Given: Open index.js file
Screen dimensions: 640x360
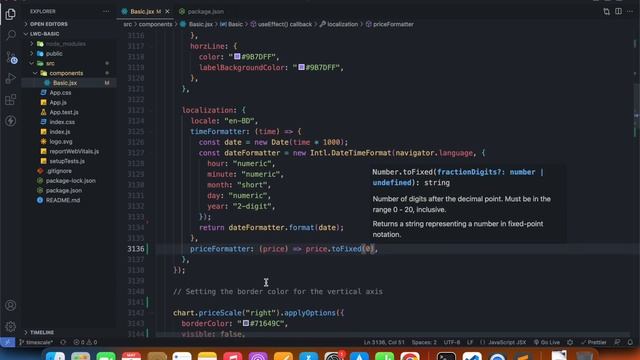Looking at the screenshot, I should click(60, 132).
